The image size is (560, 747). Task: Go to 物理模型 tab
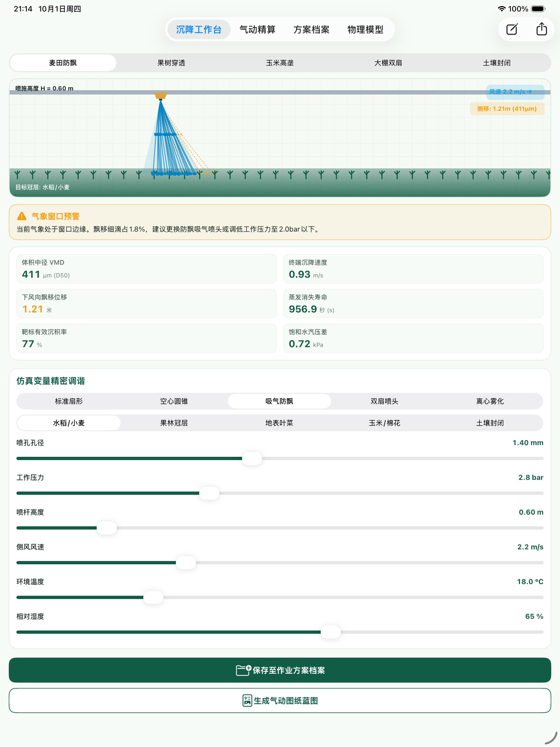[366, 30]
